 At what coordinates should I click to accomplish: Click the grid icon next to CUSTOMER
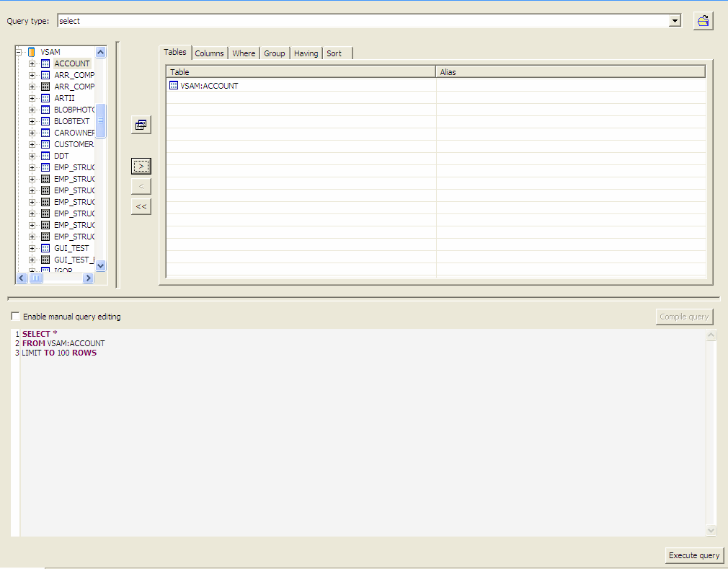[x=44, y=144]
